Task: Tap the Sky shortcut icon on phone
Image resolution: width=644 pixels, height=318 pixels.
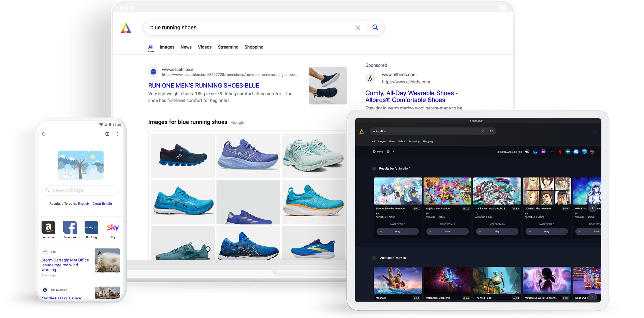Action: point(113,227)
